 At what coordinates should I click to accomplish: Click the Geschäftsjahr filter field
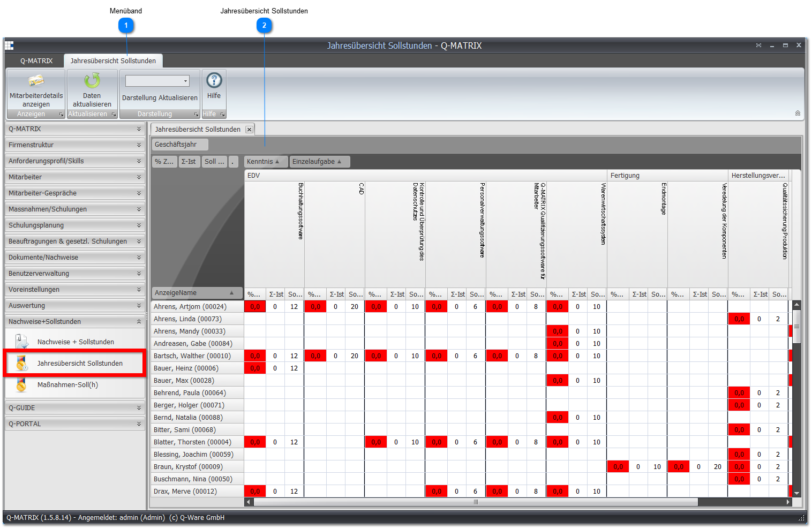[180, 145]
